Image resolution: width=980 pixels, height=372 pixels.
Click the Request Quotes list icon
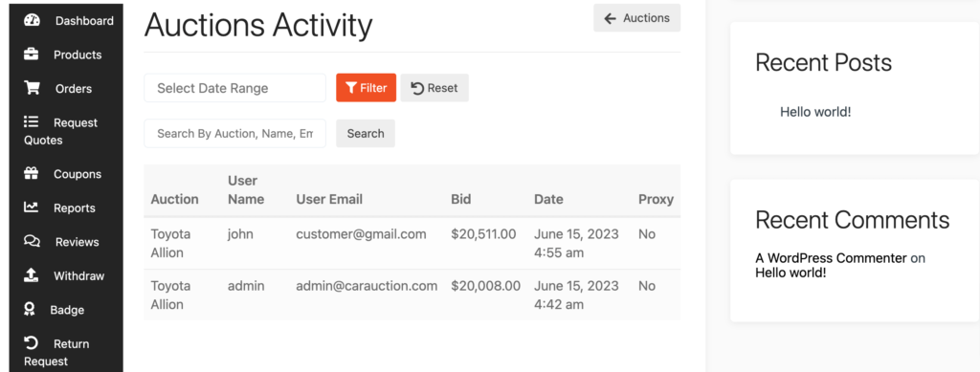coord(32,121)
